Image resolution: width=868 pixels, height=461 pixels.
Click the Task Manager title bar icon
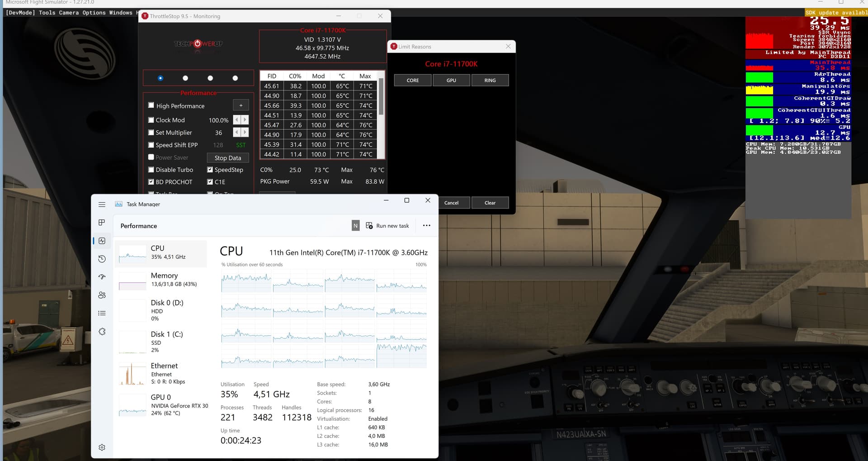(x=118, y=204)
